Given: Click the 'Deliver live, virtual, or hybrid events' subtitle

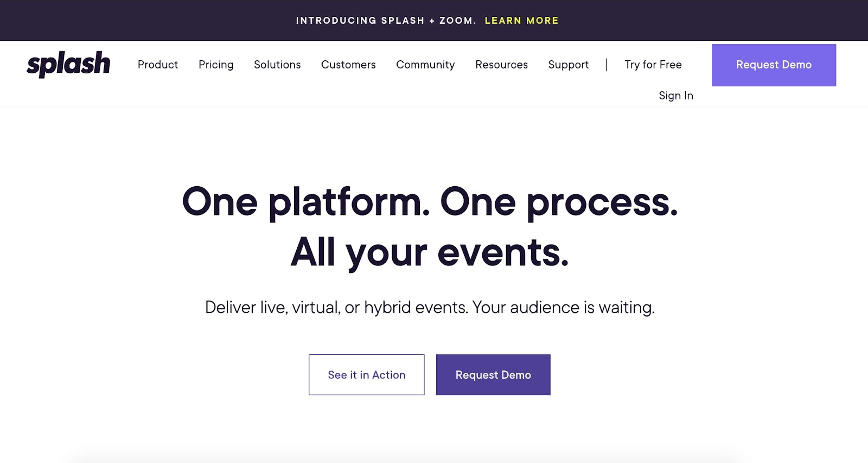Looking at the screenshot, I should click(430, 307).
